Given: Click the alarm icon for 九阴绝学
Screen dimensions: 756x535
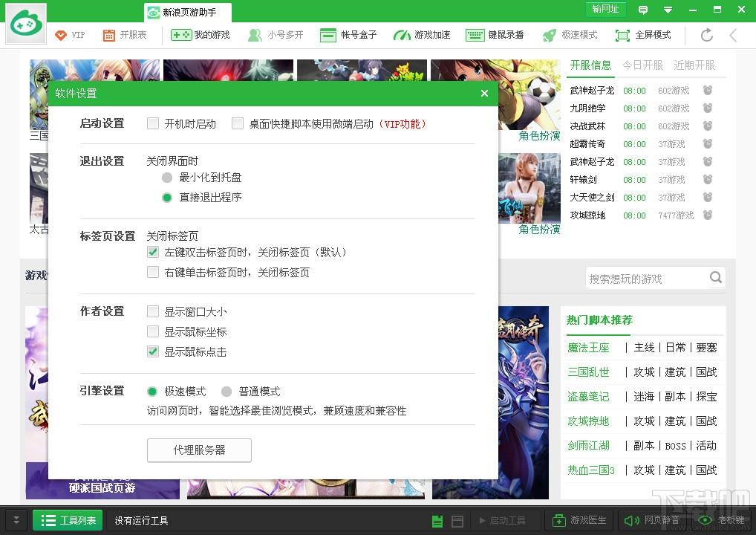Looking at the screenshot, I should (x=707, y=108).
